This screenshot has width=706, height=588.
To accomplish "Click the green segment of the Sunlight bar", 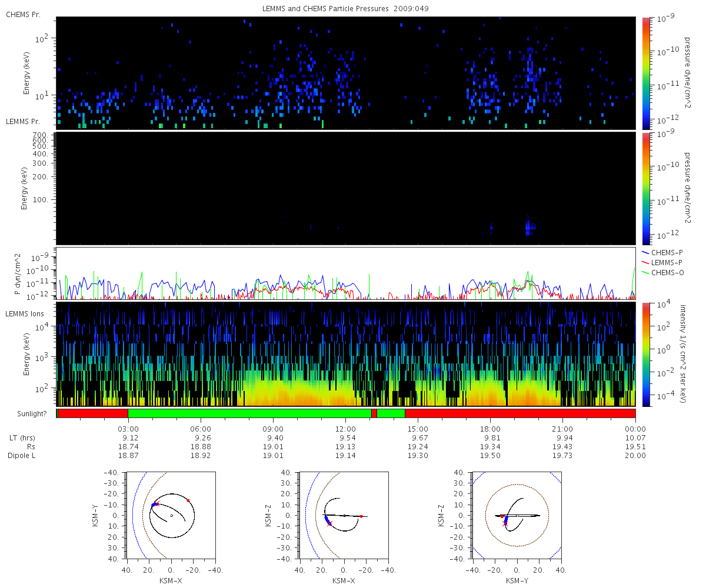I will [x=249, y=413].
